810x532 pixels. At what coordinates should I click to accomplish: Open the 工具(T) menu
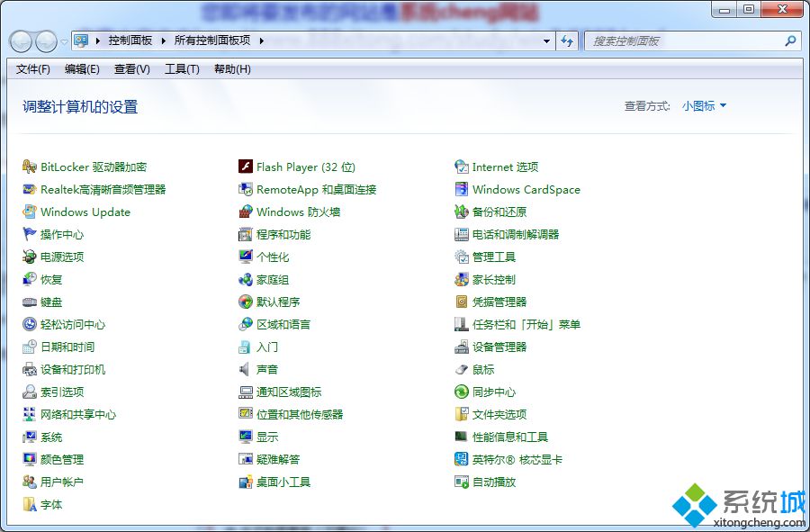pos(182,69)
